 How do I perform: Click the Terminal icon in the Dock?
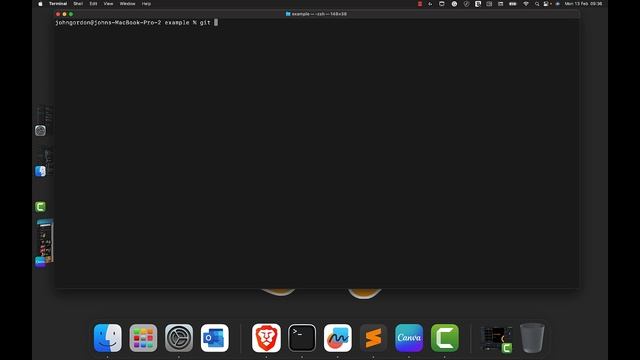pyautogui.click(x=302, y=338)
